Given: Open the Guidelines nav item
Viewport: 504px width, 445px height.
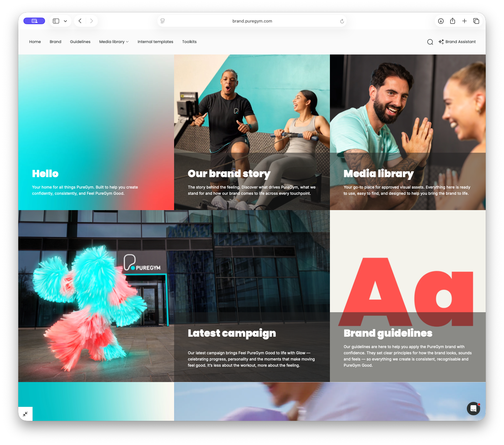Looking at the screenshot, I should coord(80,42).
